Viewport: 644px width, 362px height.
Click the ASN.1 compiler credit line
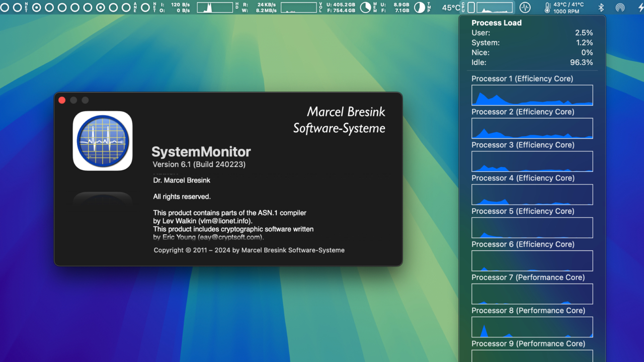pyautogui.click(x=229, y=213)
